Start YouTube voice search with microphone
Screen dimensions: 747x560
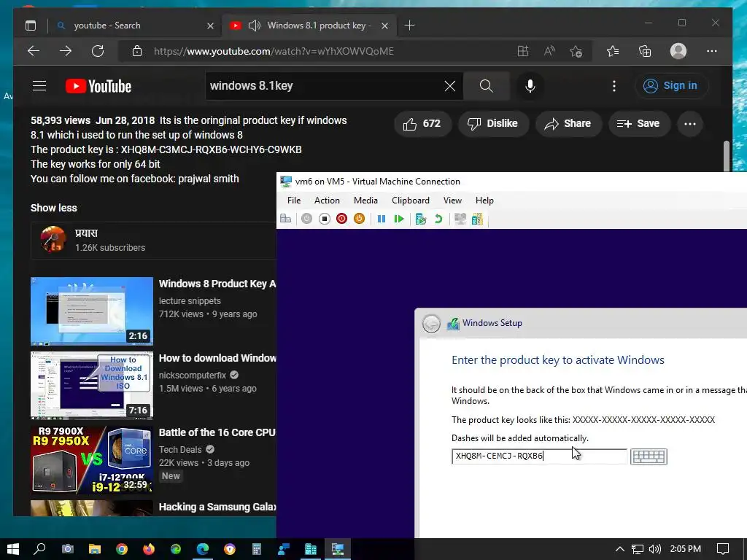pyautogui.click(x=530, y=86)
